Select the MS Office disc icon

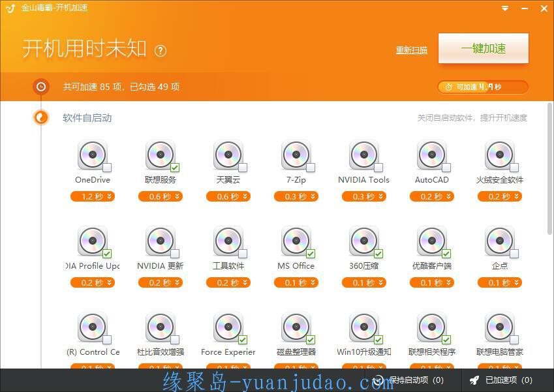(x=296, y=241)
